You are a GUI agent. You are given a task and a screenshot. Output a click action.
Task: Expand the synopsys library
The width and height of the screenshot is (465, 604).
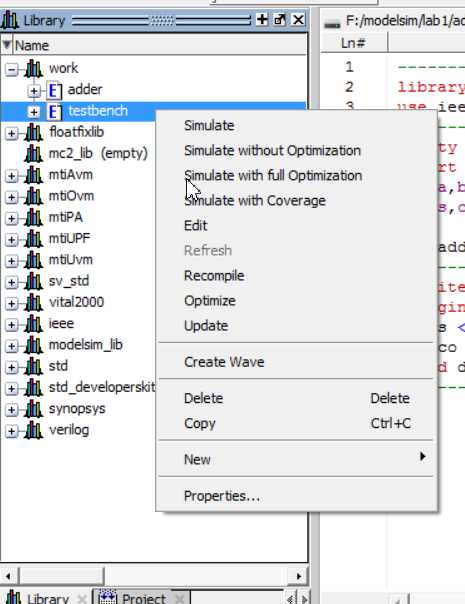tap(12, 410)
